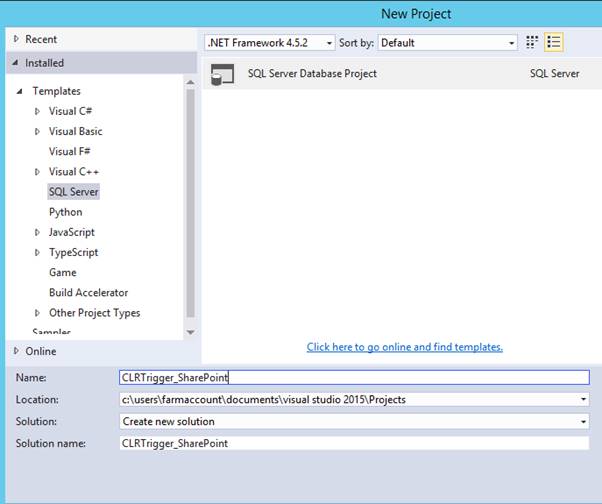Expand the Visual C++ node
Viewport: 602px width, 504px height.
[37, 172]
